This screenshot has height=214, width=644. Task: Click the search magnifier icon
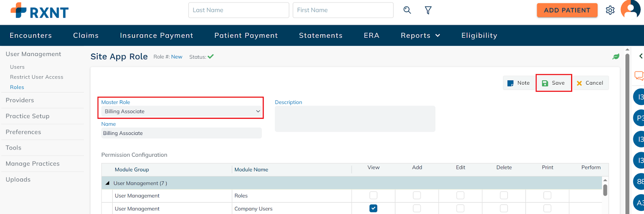(x=407, y=10)
